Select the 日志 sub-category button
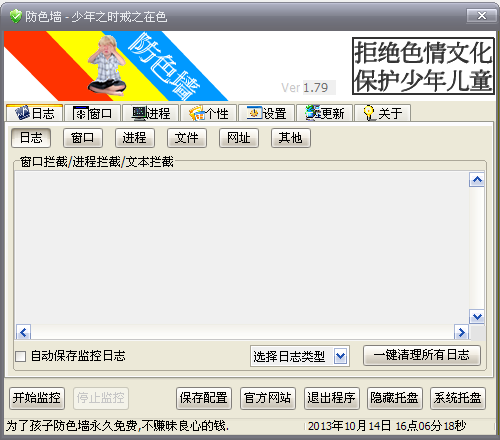This screenshot has width=500, height=440. pos(31,138)
